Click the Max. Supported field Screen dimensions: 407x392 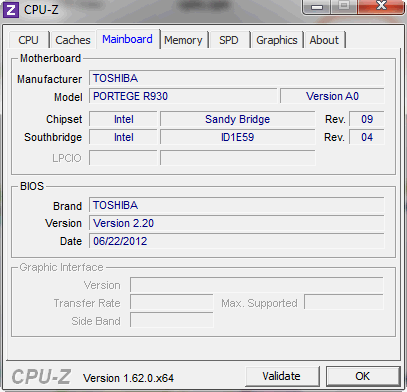pos(344,303)
